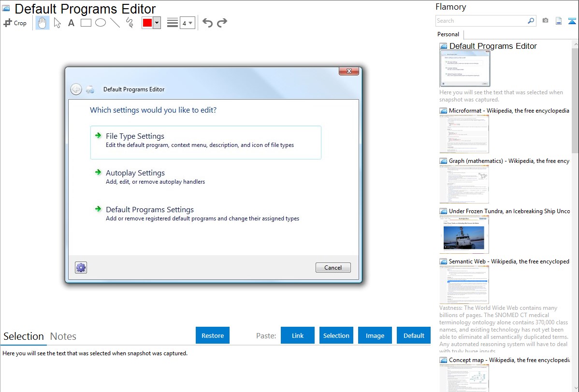
Task: Switch to the Personal tab
Action: [x=448, y=34]
